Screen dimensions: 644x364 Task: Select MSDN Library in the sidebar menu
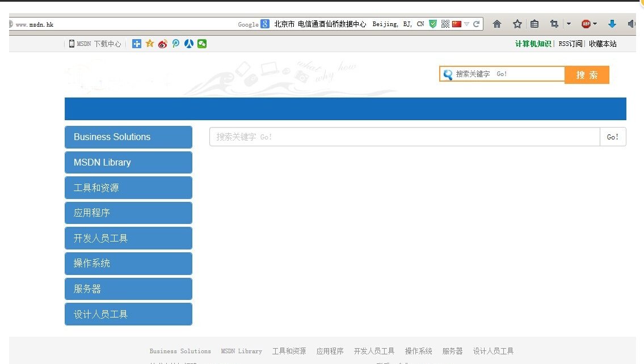(128, 162)
